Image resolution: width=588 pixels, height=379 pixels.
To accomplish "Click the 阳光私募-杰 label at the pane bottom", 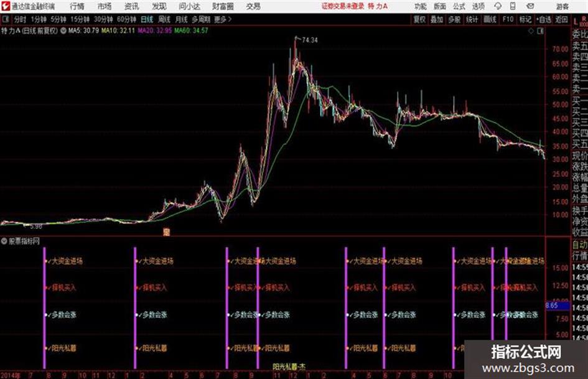I will coord(289,366).
